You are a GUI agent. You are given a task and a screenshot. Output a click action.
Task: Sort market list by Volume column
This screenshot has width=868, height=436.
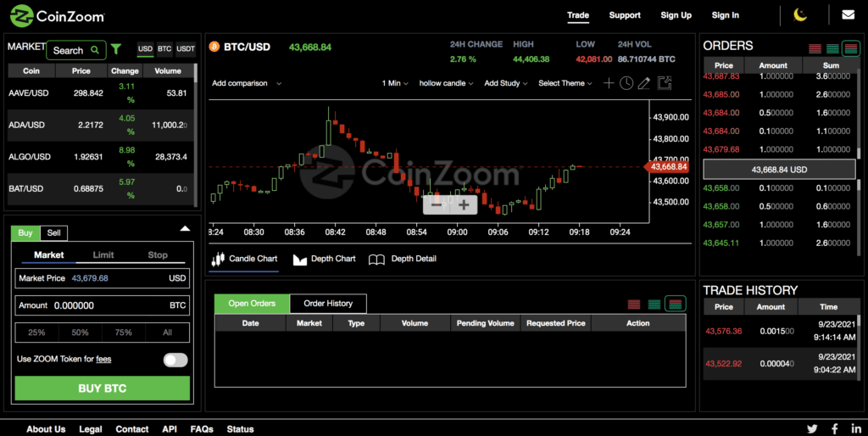[168, 71]
